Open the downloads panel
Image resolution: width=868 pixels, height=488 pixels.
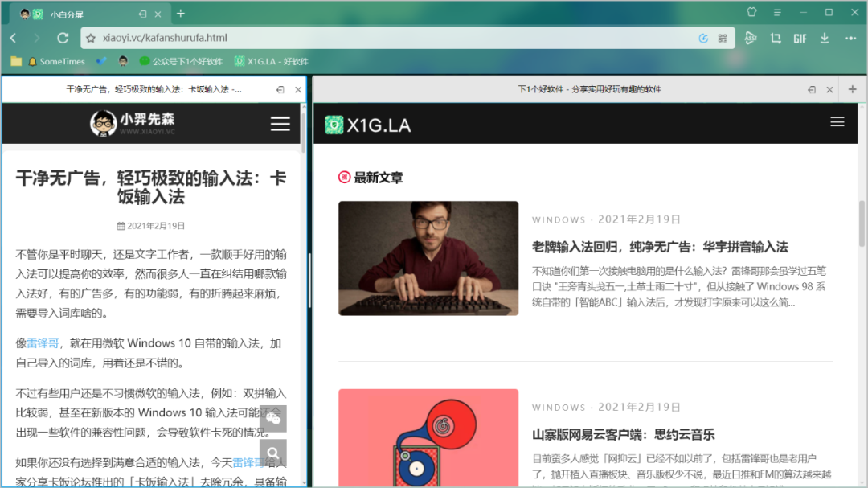tap(825, 38)
